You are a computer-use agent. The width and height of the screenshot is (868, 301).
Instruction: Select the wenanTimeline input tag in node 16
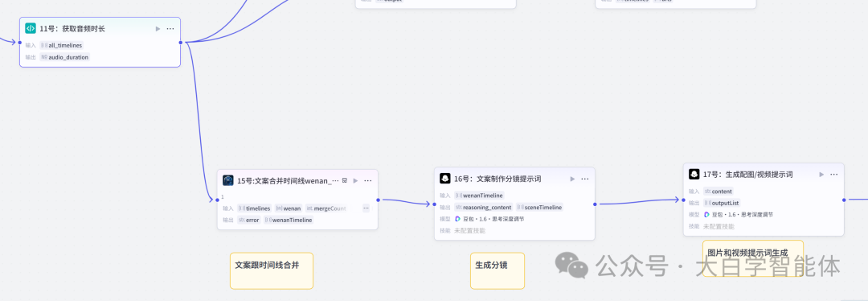click(479, 195)
